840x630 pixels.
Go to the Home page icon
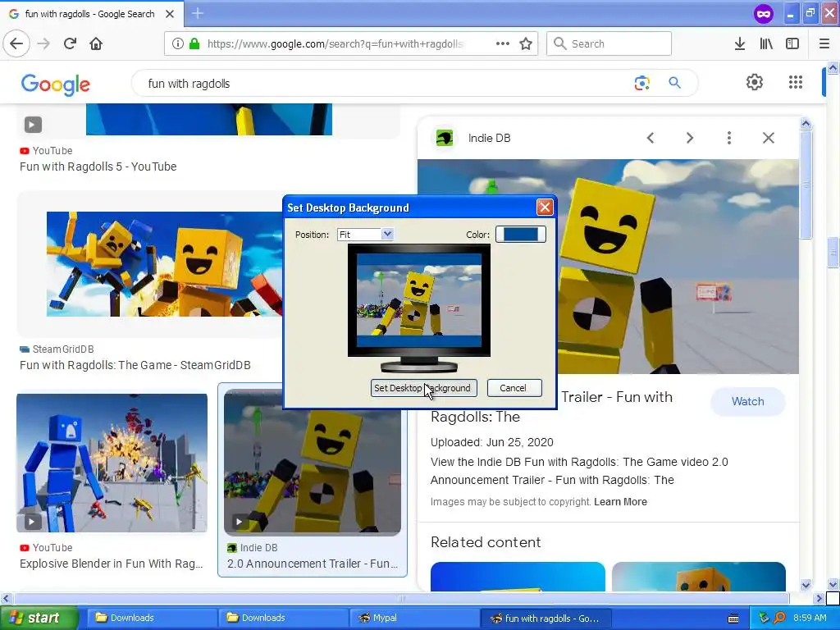pyautogui.click(x=96, y=43)
